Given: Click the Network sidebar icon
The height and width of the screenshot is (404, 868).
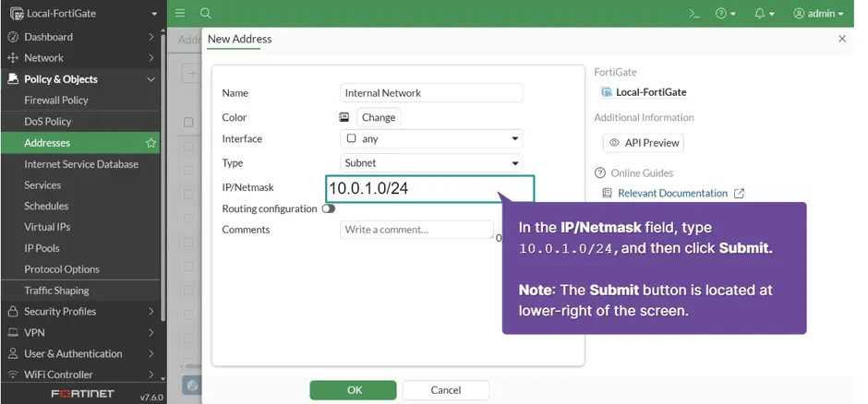Looking at the screenshot, I should coord(13,58).
